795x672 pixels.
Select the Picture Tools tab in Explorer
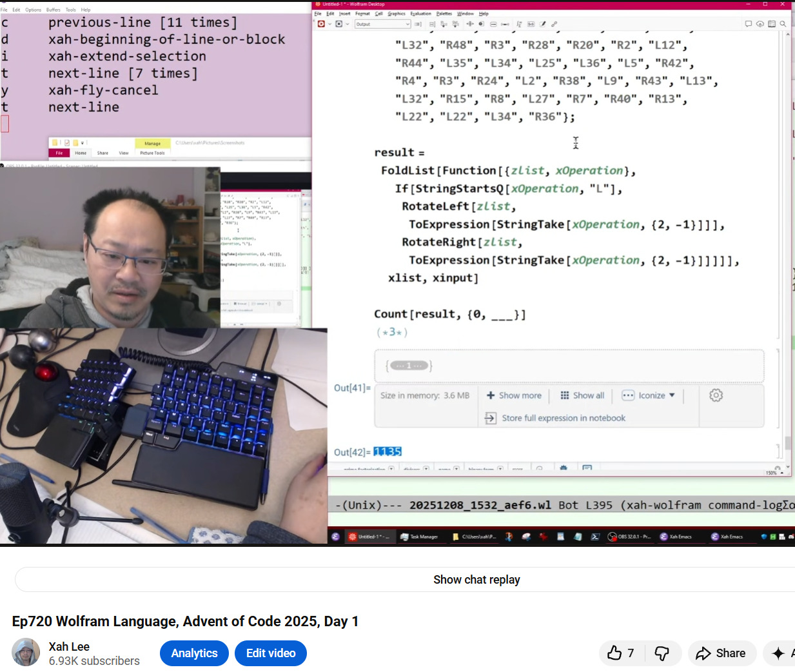(152, 153)
